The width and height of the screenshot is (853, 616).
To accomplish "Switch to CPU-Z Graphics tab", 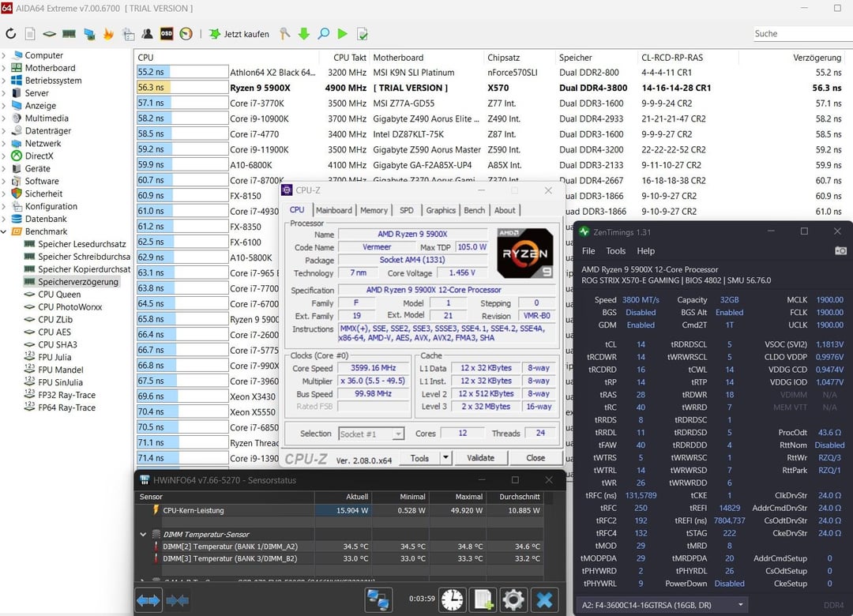I will tap(441, 210).
